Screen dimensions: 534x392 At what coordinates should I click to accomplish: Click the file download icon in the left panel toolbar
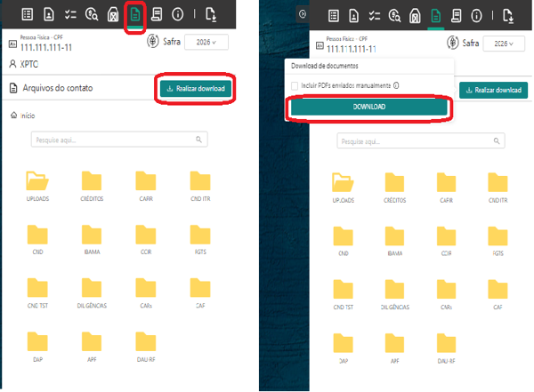coord(211,15)
